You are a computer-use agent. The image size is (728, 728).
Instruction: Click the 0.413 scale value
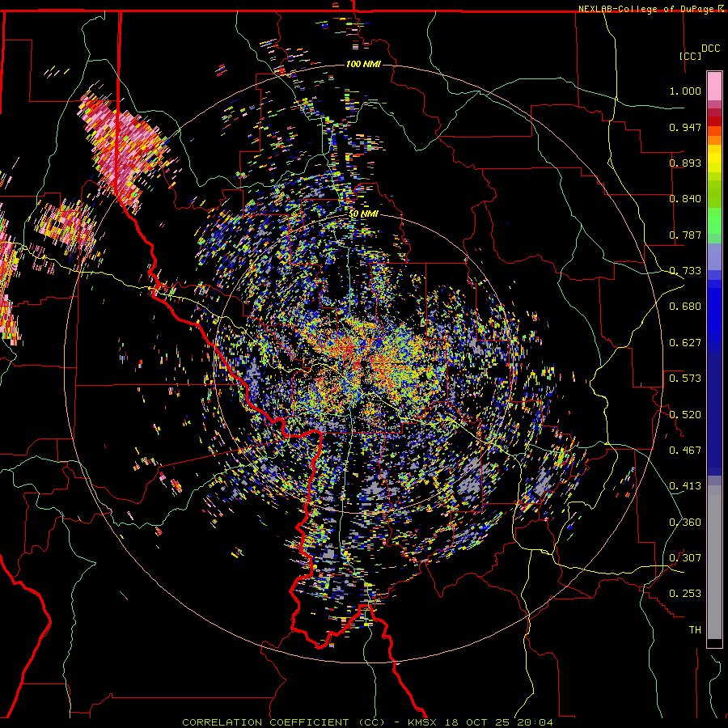click(x=685, y=486)
